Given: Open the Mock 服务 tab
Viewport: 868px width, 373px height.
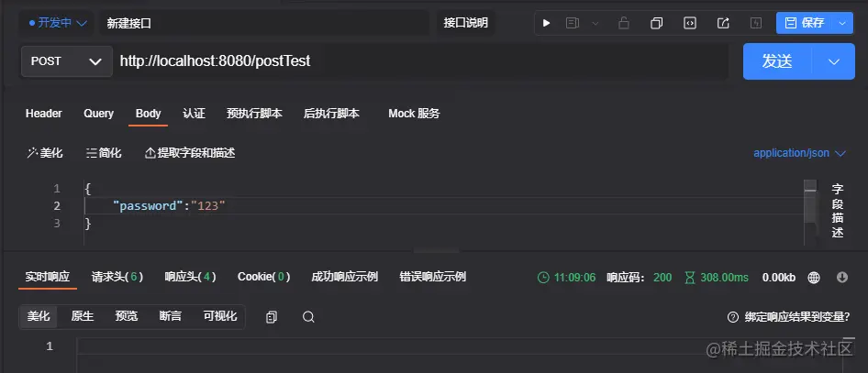Looking at the screenshot, I should click(414, 114).
